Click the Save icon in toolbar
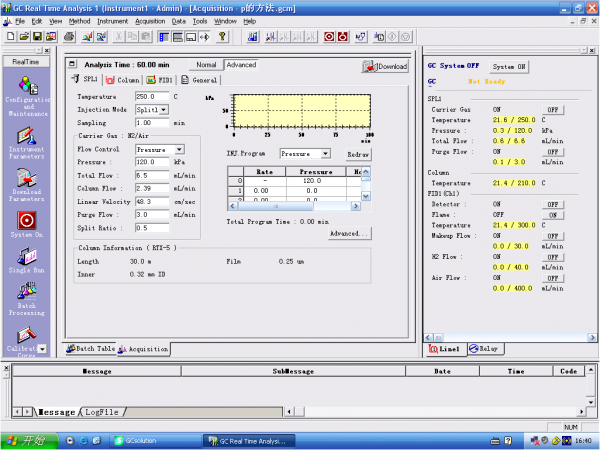This screenshot has height=450, width=600. click(x=37, y=37)
